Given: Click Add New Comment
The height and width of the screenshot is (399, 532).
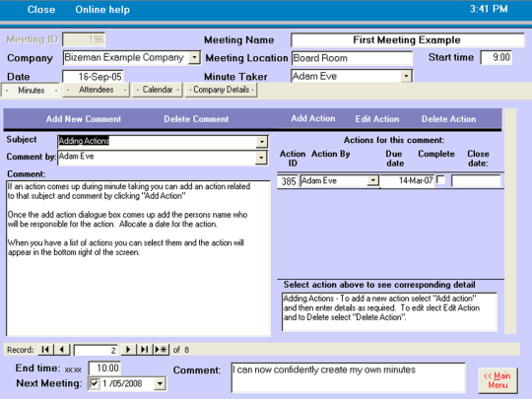Looking at the screenshot, I should pyautogui.click(x=84, y=119).
